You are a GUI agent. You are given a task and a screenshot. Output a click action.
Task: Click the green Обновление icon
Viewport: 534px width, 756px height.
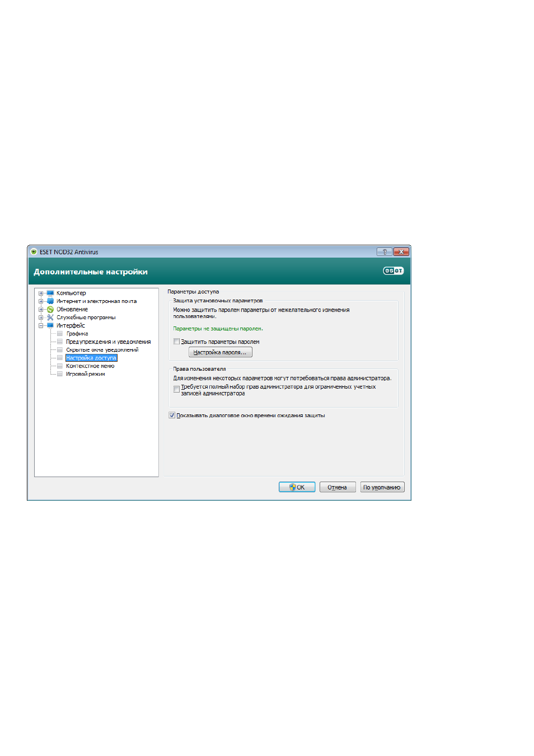(50, 309)
